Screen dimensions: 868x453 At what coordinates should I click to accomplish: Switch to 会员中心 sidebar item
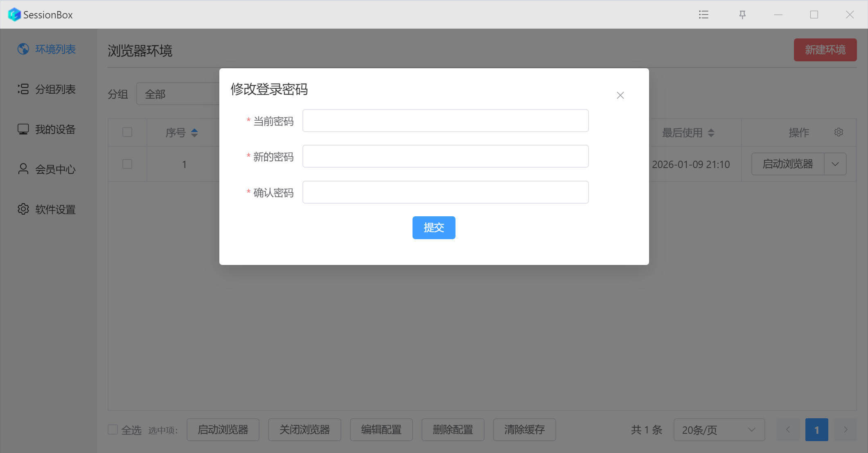[x=47, y=169]
